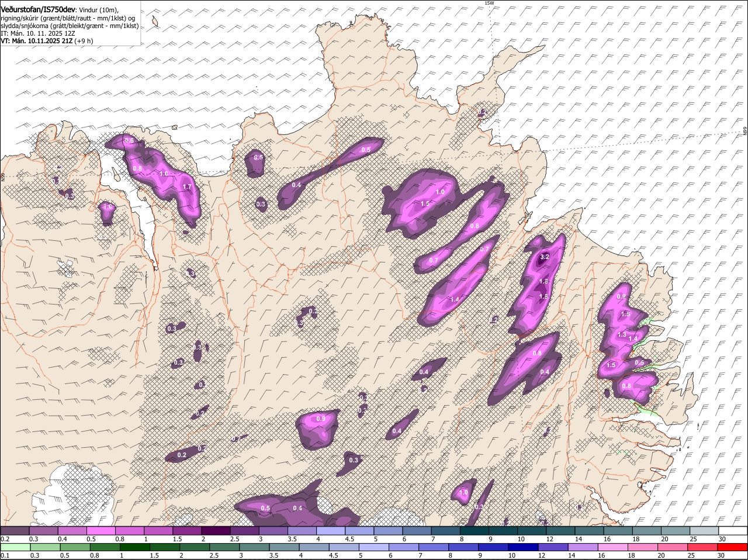The height and width of the screenshot is (560, 748).
Task: Click the snow scale swatch between 0.5 and 0.8
Action: click(101, 531)
